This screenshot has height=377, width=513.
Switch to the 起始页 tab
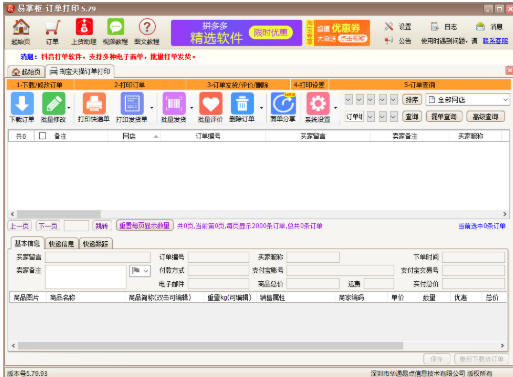[26, 72]
